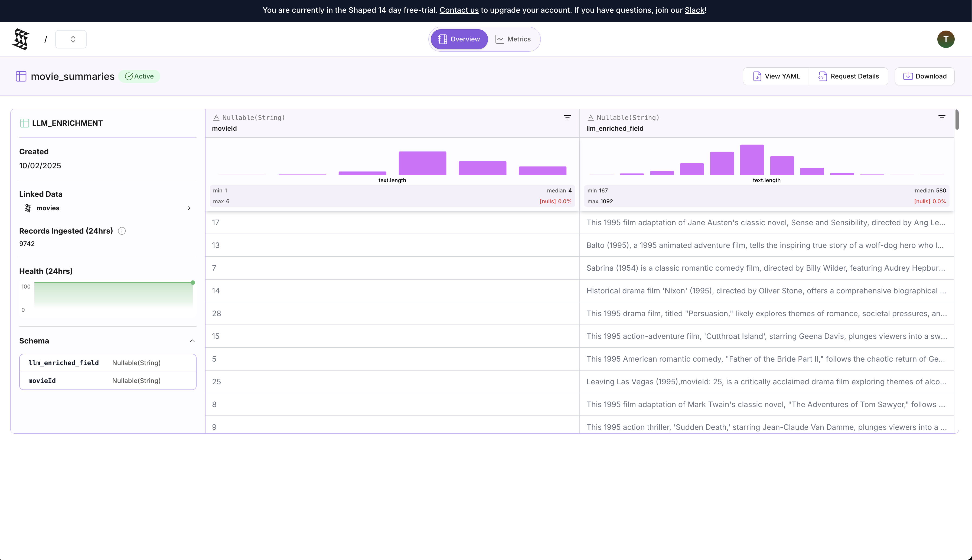Open the Slack link in banner
Image resolution: width=972 pixels, height=560 pixels.
[694, 10]
